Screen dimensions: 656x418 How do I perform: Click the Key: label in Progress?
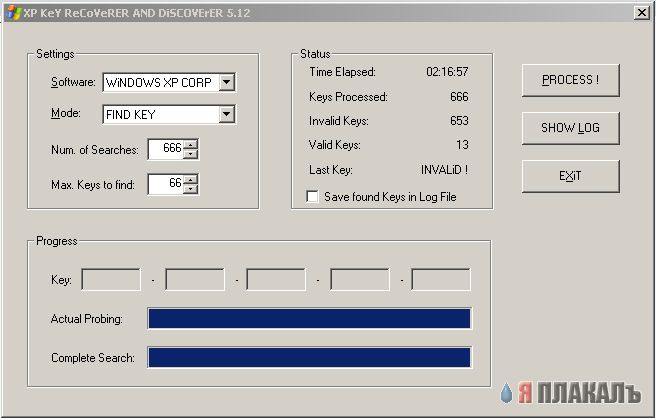pyautogui.click(x=61, y=280)
